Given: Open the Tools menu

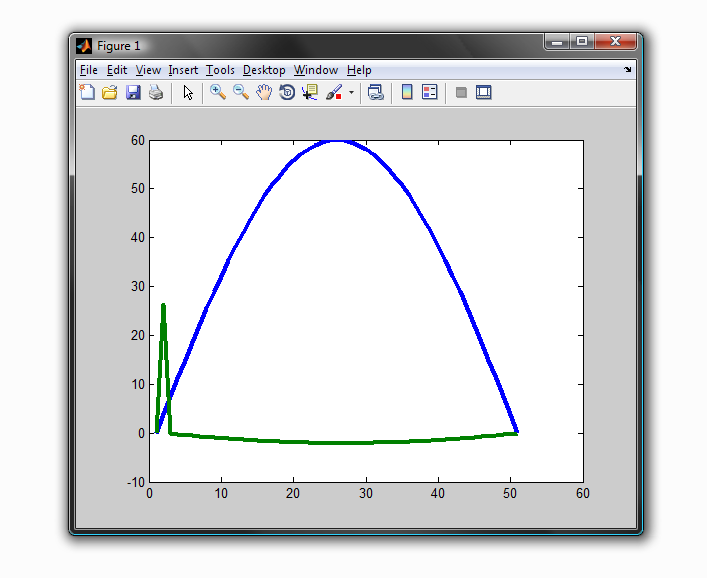Looking at the screenshot, I should pos(220,70).
